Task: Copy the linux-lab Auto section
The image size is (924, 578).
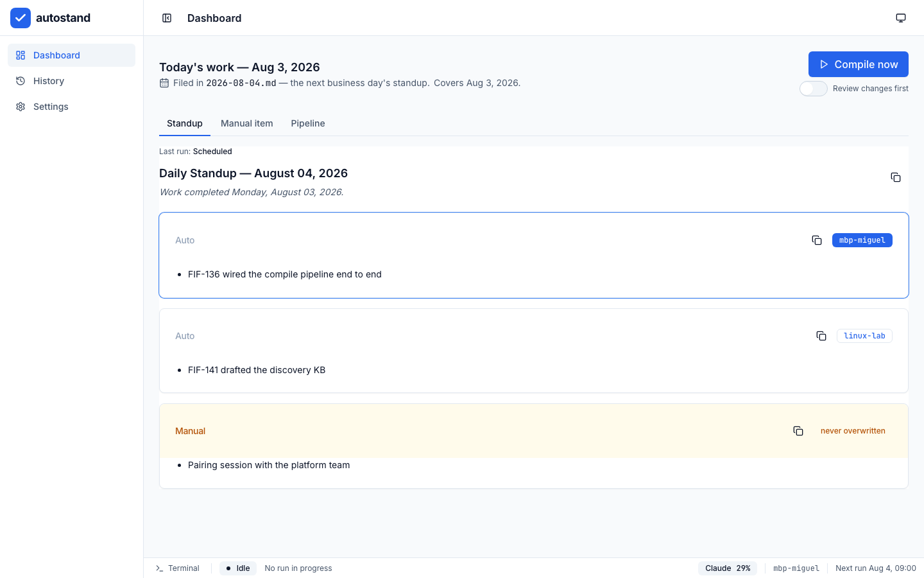Action: tap(821, 336)
